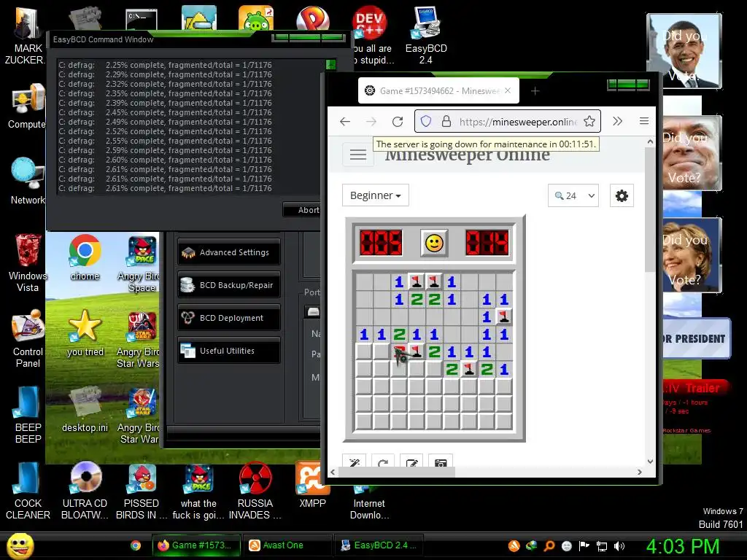Click the 'server is going down' maintenance notice
Screen dimensions: 747x560
[x=486, y=144]
